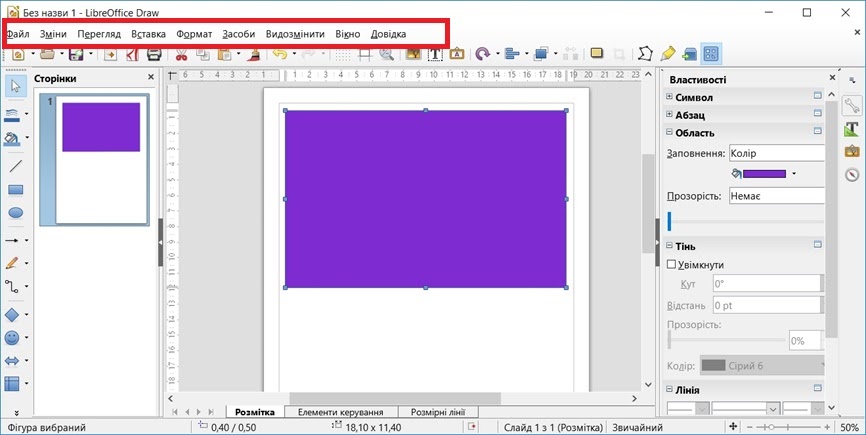Viewport: 866px width, 435px height.
Task: Click the smiley Symbol Shapes tool
Action: click(12, 338)
